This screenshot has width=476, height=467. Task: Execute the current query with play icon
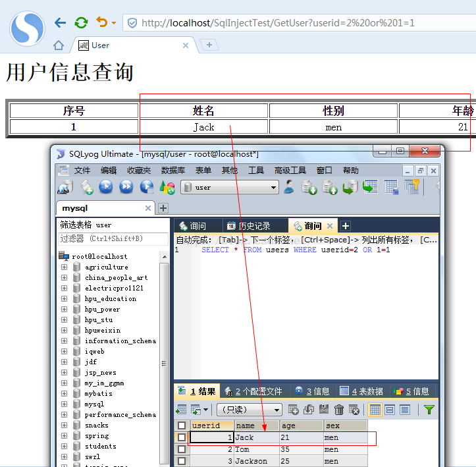pyautogui.click(x=105, y=187)
